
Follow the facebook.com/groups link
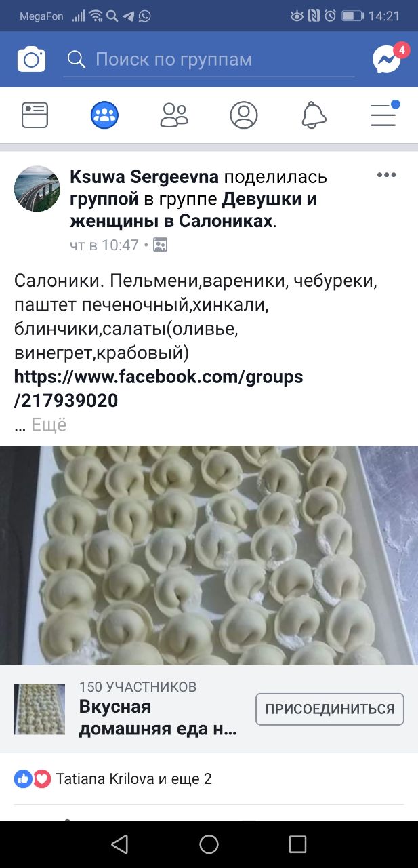(x=159, y=389)
